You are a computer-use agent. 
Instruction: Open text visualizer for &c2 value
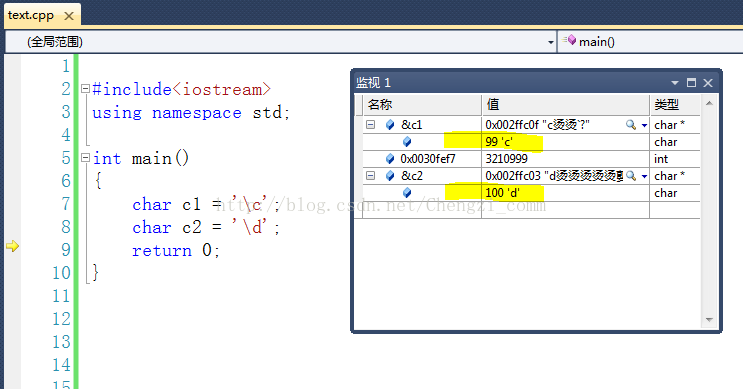tap(631, 176)
